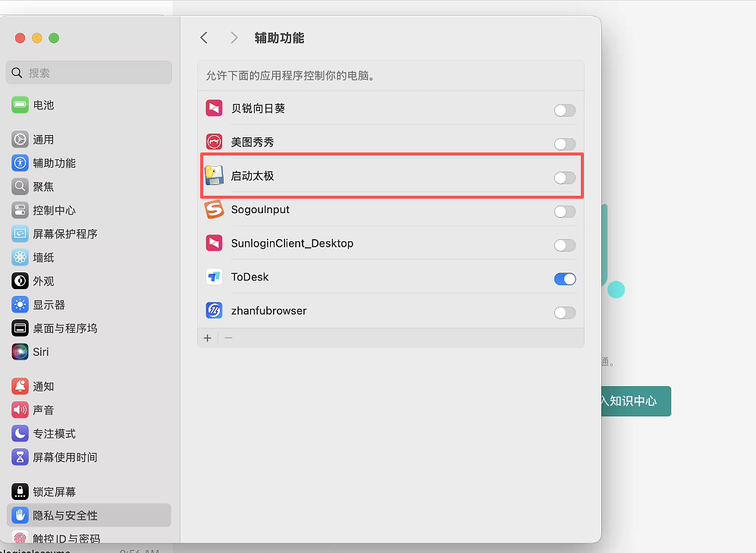Click the 启动太极 folder icon
The image size is (756, 553).
click(214, 176)
